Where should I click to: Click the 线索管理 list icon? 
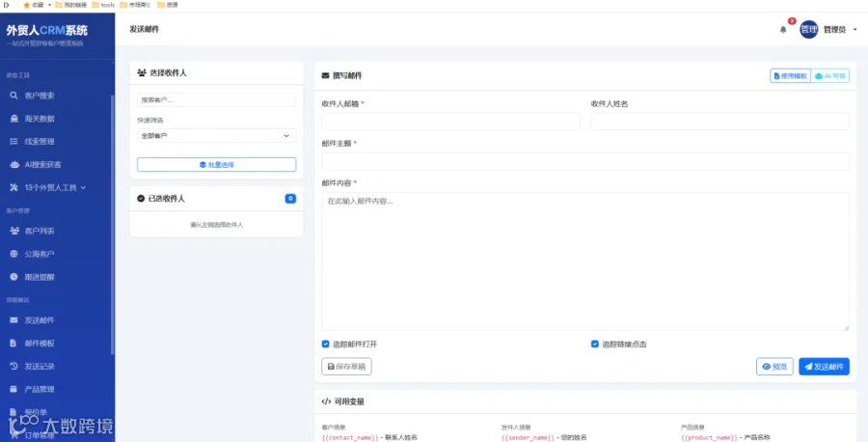click(x=14, y=142)
